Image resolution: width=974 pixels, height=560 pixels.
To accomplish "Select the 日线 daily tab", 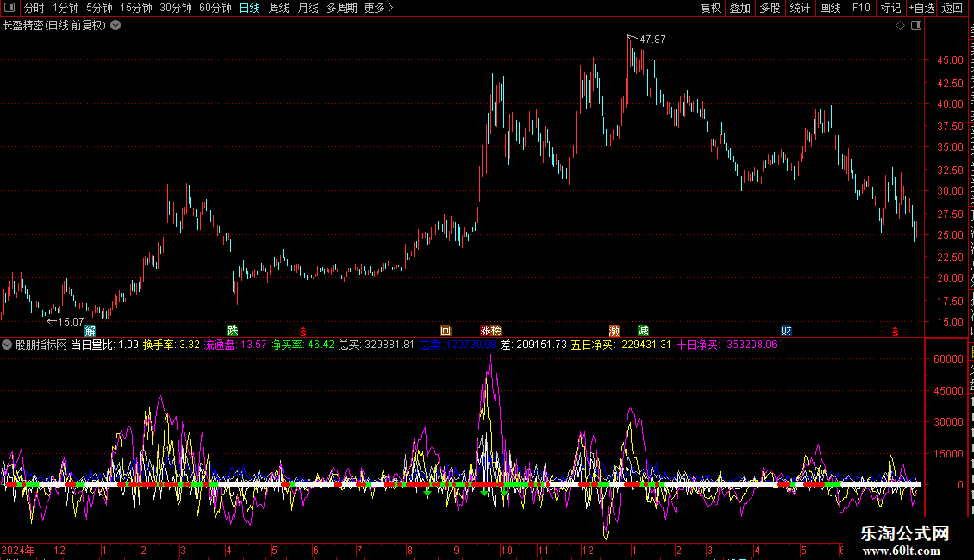I will 250,8.
